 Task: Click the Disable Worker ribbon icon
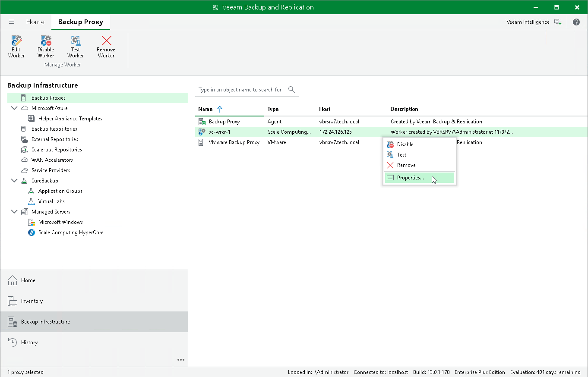46,41
